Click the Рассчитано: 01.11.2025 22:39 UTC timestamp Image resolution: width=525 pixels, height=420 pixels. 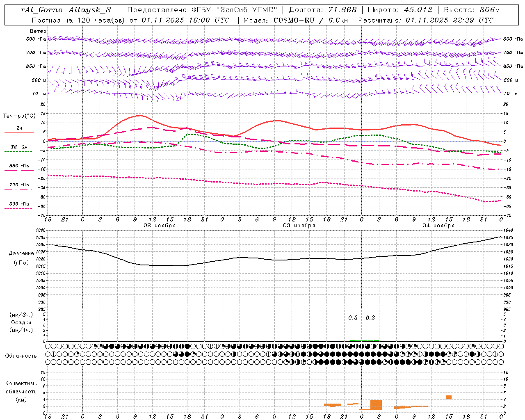pyautogui.click(x=426, y=20)
